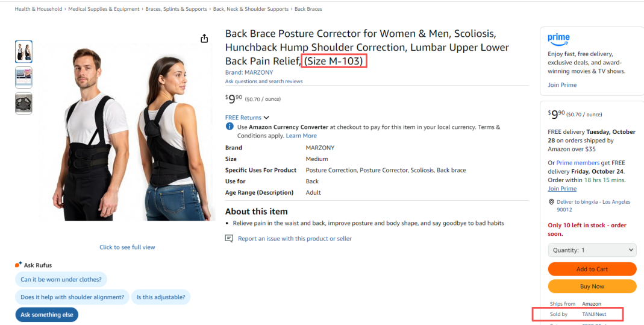The image size is (644, 325).
Task: Click the TANJINest seller link
Action: (x=594, y=314)
